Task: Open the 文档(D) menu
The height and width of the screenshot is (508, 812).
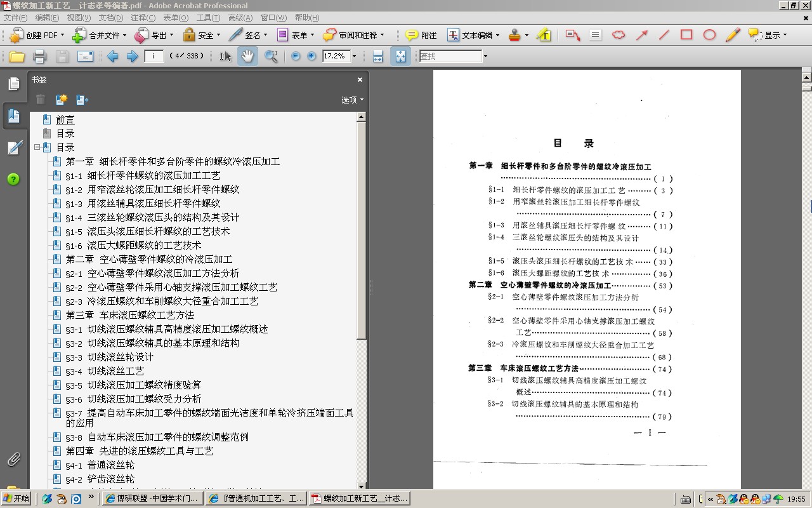Action: click(x=111, y=18)
